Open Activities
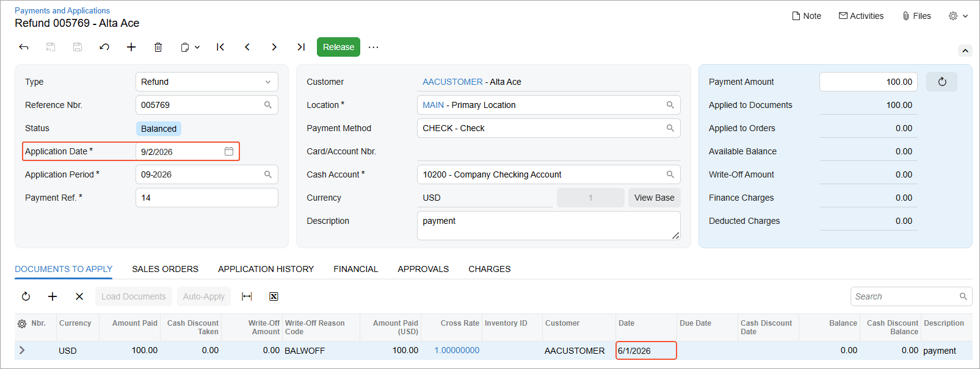This screenshot has height=369, width=980. 861,16
